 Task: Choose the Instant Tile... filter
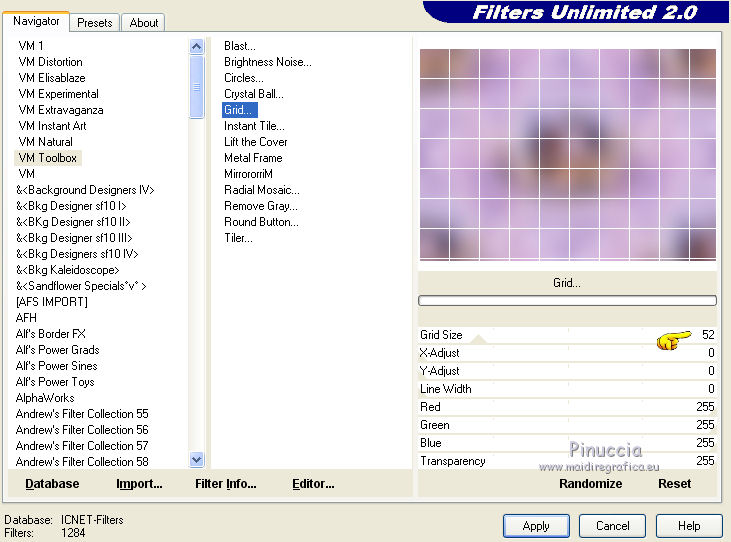(x=254, y=126)
